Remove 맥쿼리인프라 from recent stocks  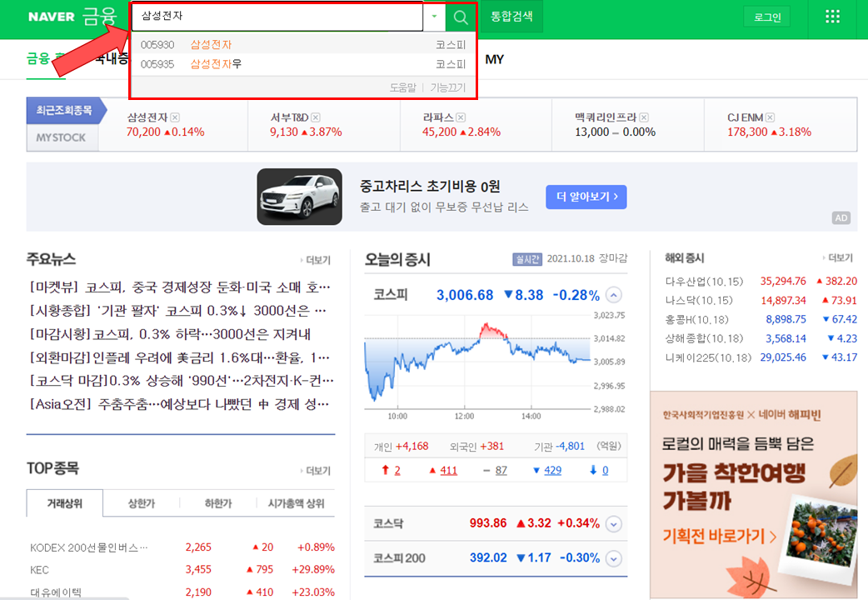click(x=644, y=117)
